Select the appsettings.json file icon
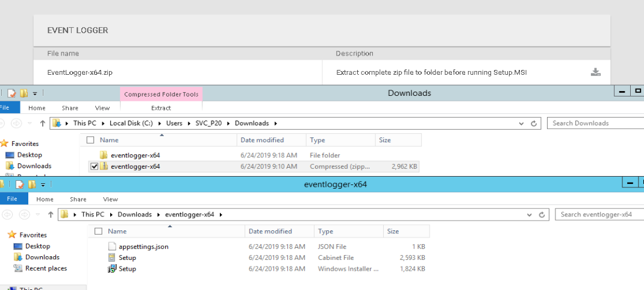Viewport: 644px width, 290px height. coord(112,247)
